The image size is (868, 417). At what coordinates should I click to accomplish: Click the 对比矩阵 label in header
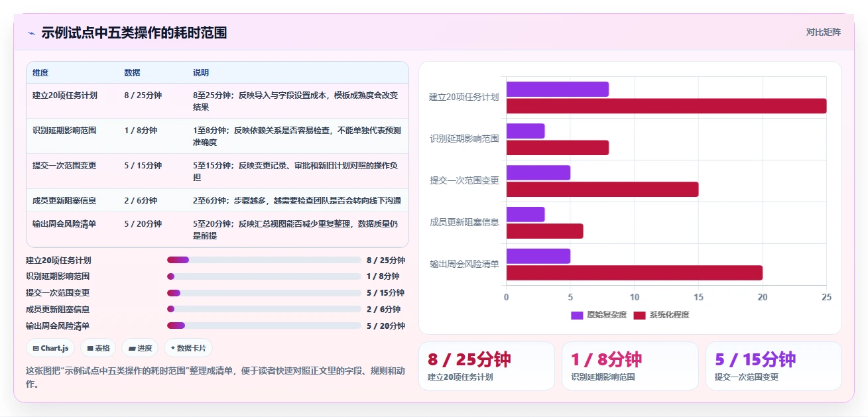tap(823, 32)
